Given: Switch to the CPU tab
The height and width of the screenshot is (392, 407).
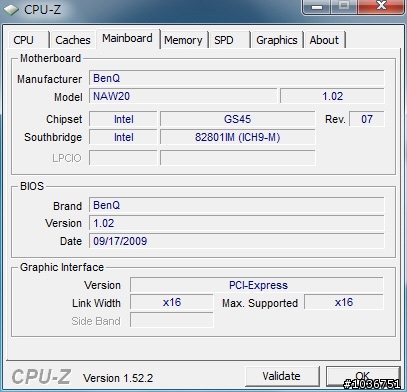Looking at the screenshot, I should point(28,40).
